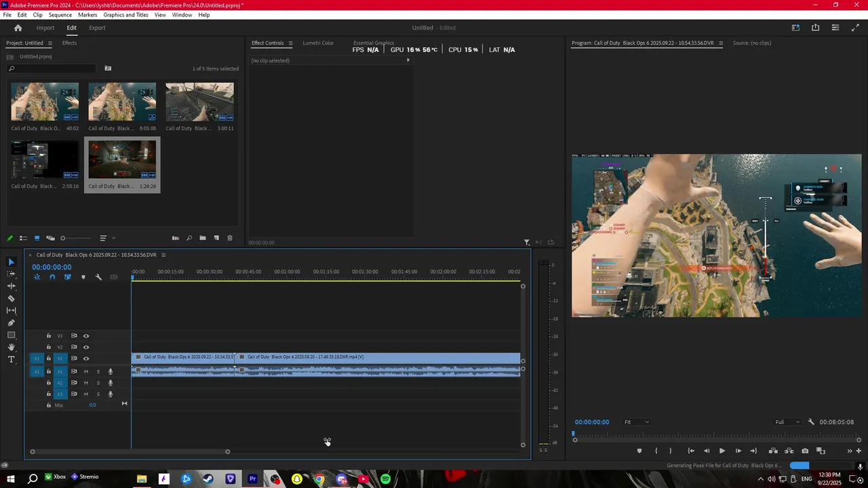Open Find search icon in Project panel footer

(x=189, y=238)
